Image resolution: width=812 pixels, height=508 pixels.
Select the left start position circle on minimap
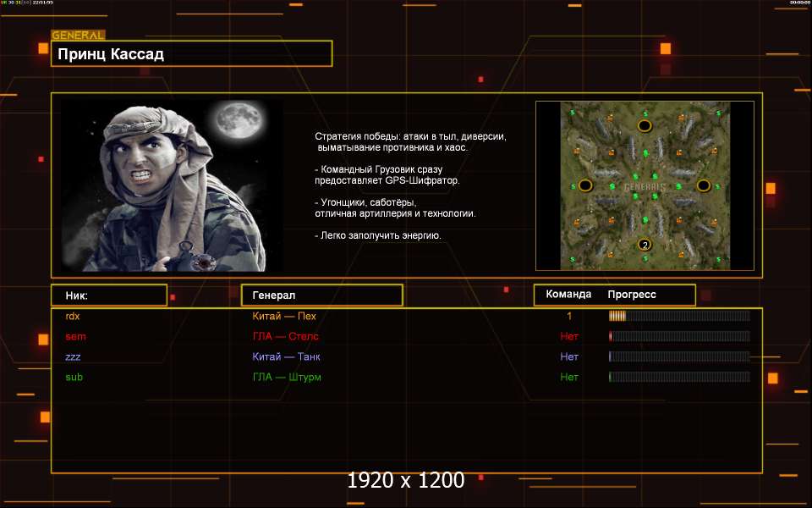[x=584, y=185]
